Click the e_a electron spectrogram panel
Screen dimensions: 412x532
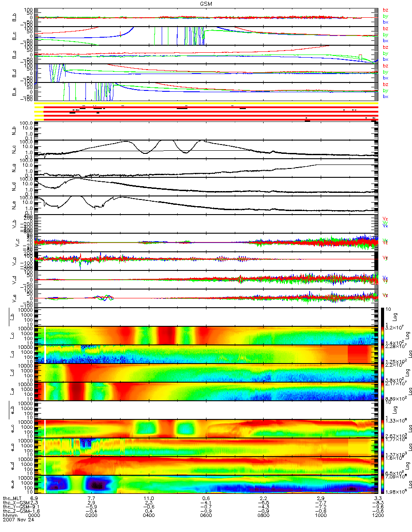206,447
